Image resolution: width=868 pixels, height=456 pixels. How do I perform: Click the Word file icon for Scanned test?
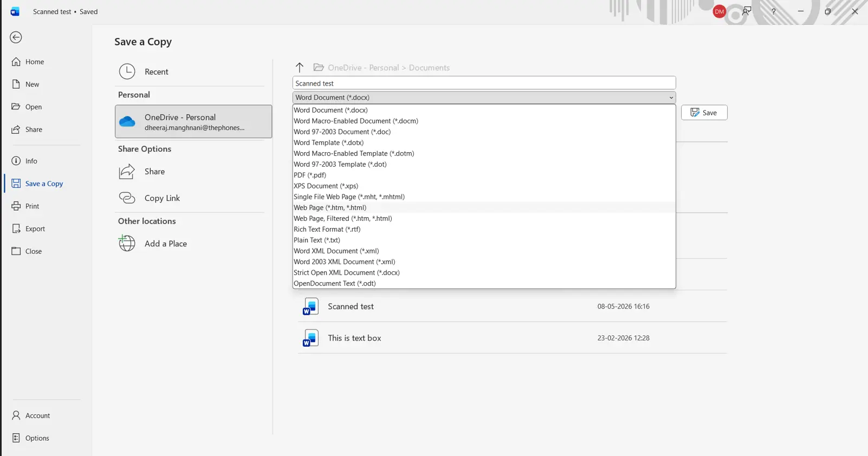pyautogui.click(x=310, y=307)
